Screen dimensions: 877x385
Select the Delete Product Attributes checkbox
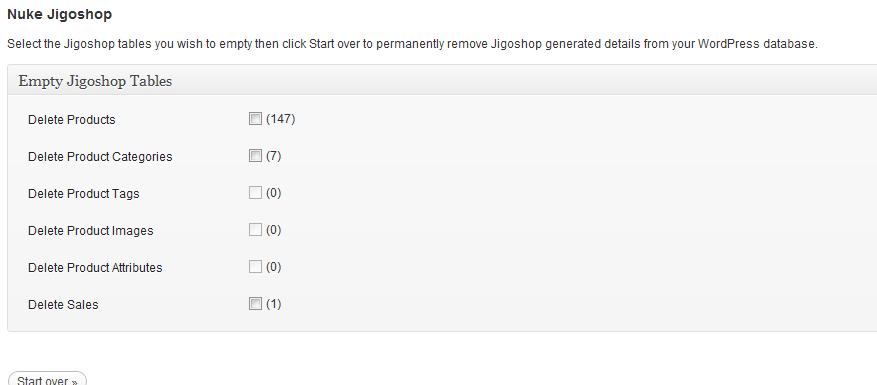(x=255, y=266)
